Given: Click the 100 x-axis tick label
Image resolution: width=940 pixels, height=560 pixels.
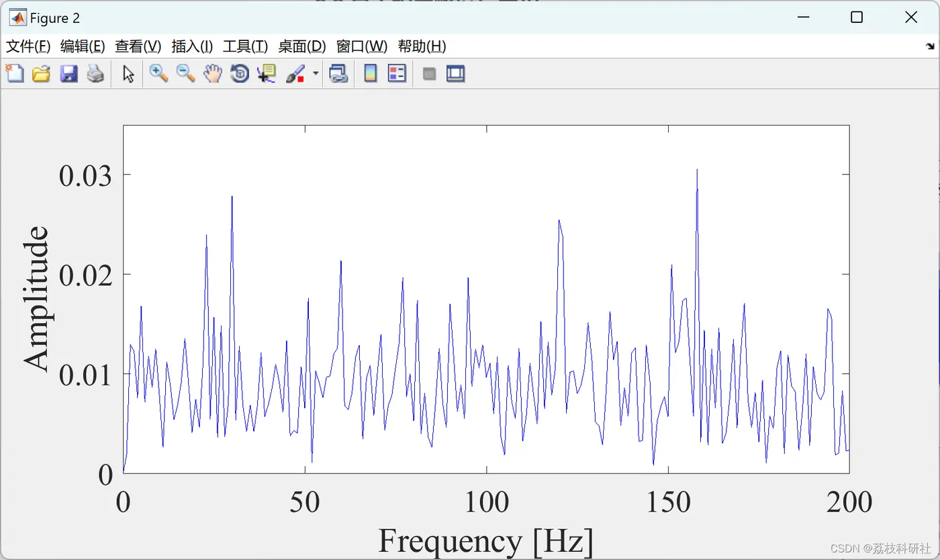Looking at the screenshot, I should (486, 502).
